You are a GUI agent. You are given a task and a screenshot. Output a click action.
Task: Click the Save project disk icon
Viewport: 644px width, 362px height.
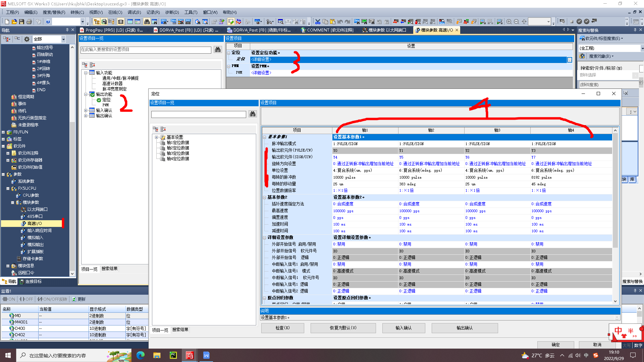pyautogui.click(x=21, y=22)
